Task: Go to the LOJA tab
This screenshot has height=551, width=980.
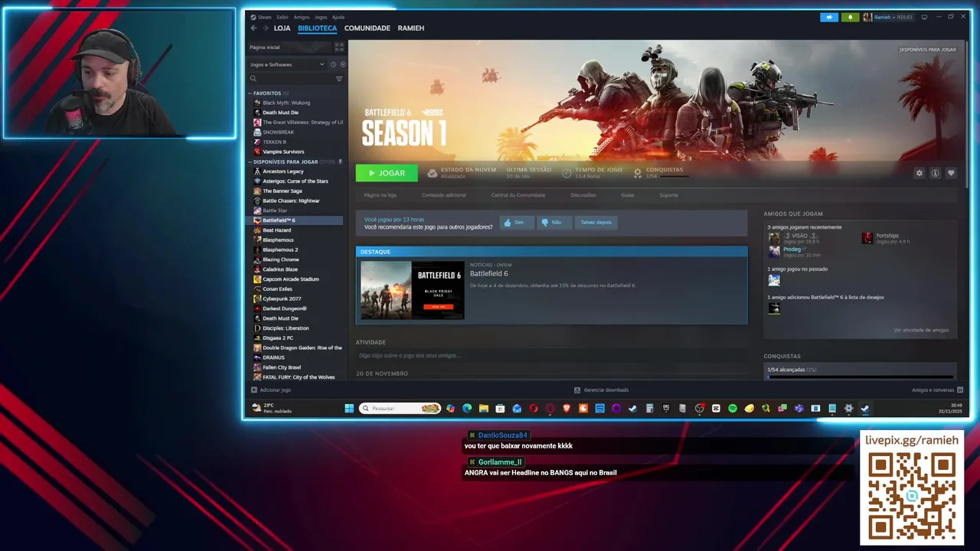Action: 283,28
